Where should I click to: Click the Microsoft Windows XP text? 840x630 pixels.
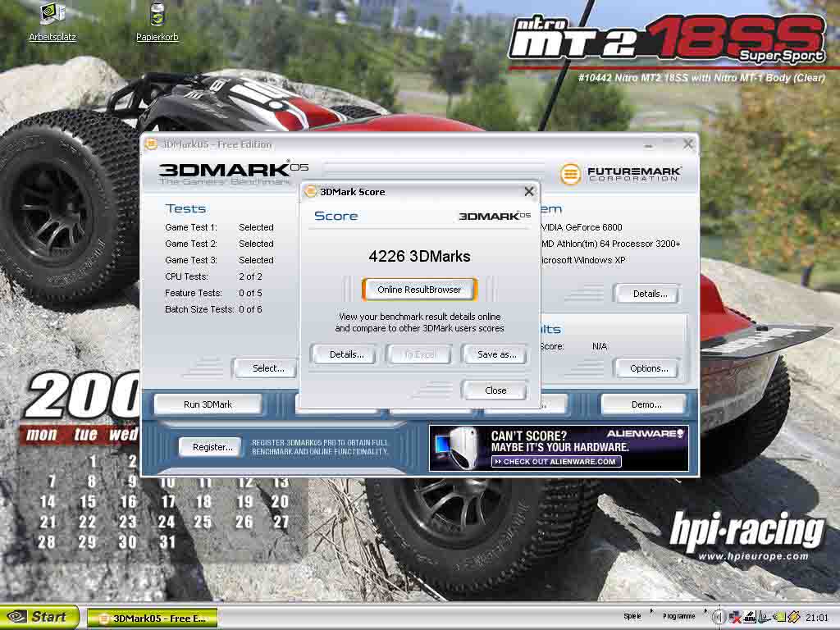583,260
